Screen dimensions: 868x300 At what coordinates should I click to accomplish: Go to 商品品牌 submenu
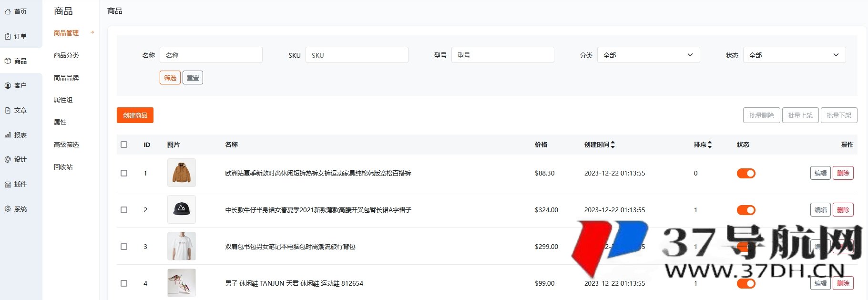point(66,78)
